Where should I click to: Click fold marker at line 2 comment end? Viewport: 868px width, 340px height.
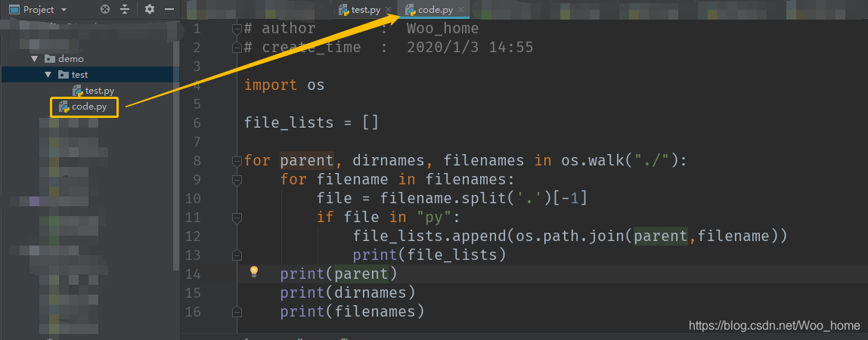click(x=237, y=48)
